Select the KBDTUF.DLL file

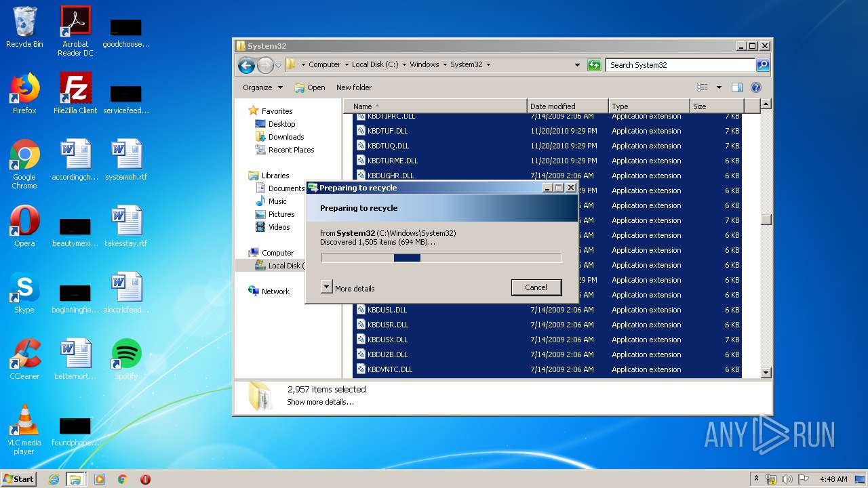pyautogui.click(x=548, y=131)
